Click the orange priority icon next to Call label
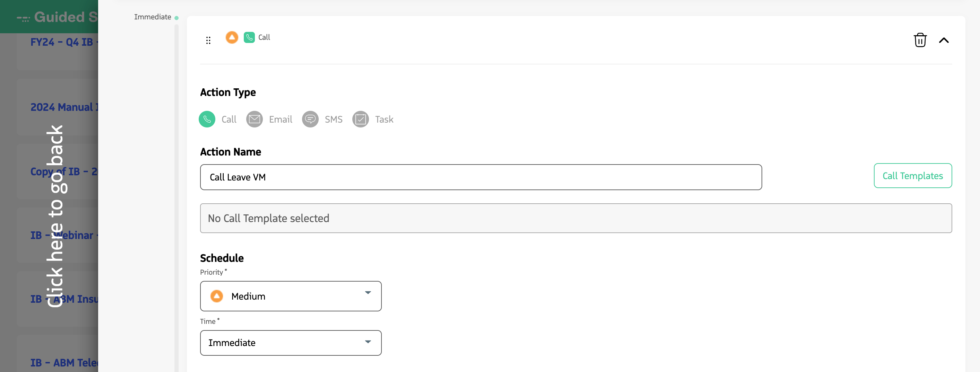Image resolution: width=980 pixels, height=372 pixels. pyautogui.click(x=232, y=37)
